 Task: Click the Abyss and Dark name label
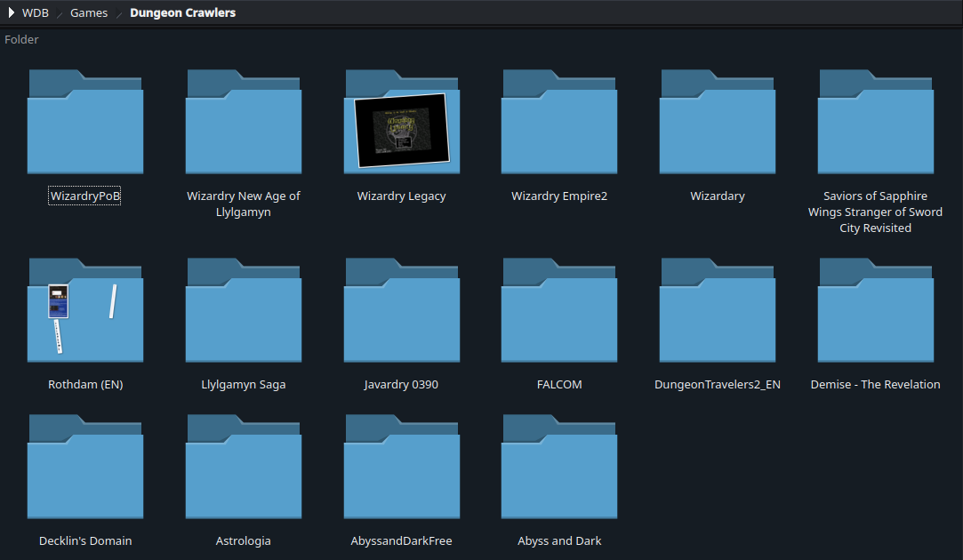(x=559, y=541)
